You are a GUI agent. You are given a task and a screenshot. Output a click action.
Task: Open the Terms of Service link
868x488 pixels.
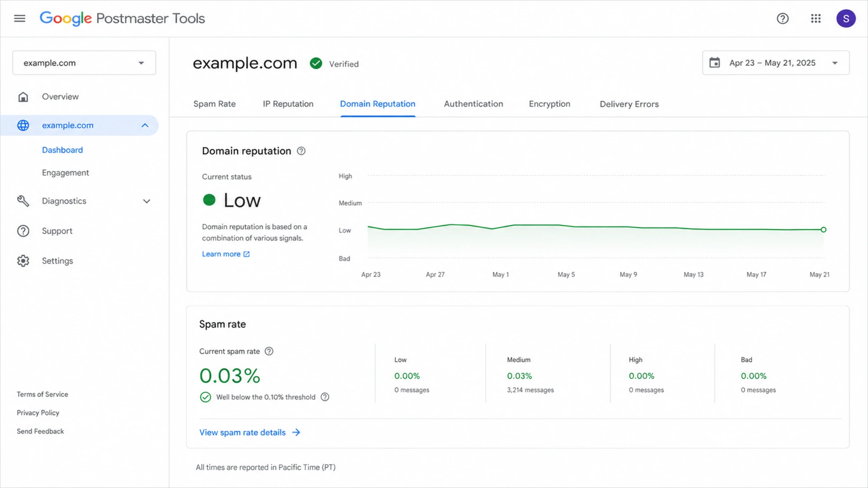42,394
